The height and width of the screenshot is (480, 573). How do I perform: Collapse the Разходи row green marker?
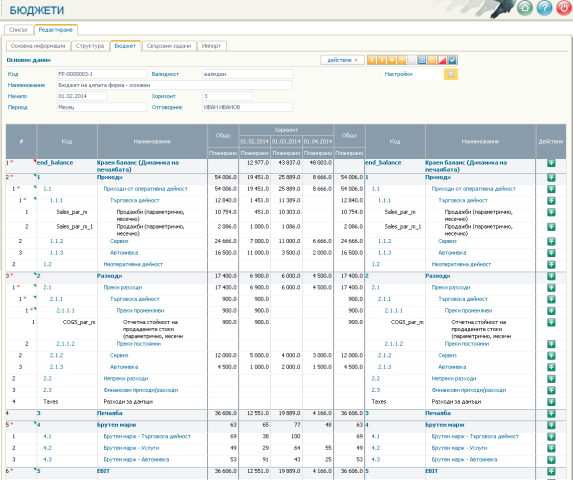(x=35, y=274)
